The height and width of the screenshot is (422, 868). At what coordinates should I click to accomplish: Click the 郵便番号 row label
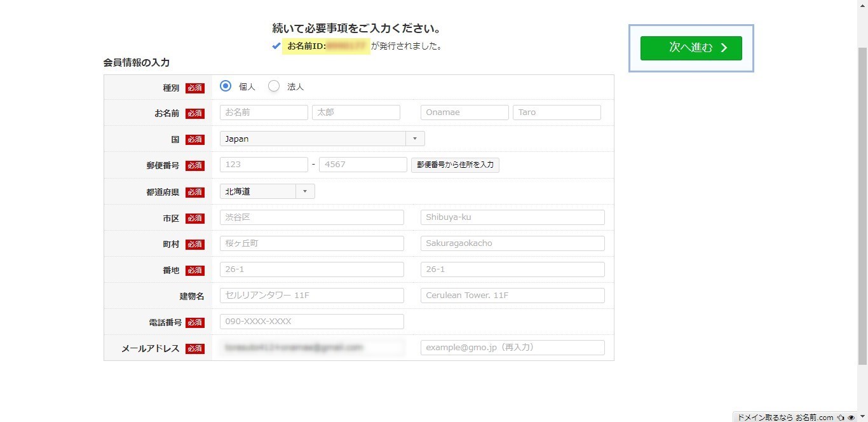pyautogui.click(x=163, y=166)
